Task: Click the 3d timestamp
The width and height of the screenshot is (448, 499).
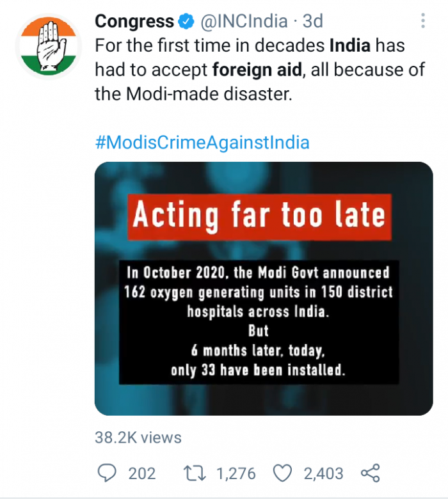Action: (313, 21)
